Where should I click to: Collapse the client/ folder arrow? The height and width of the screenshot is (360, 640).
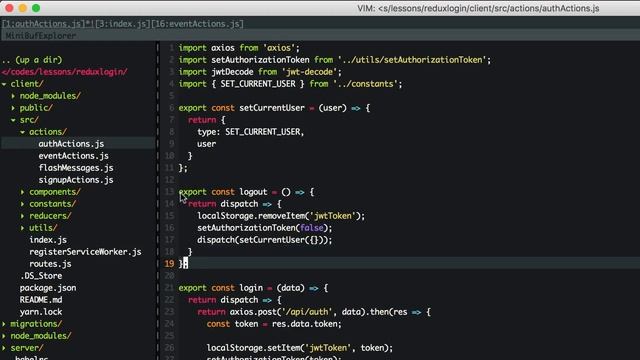tap(4, 84)
